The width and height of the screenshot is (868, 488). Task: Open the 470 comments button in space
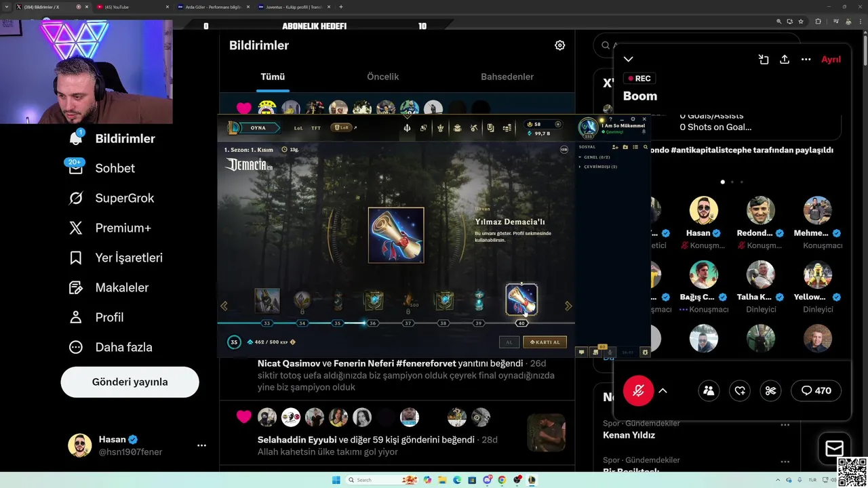(816, 390)
